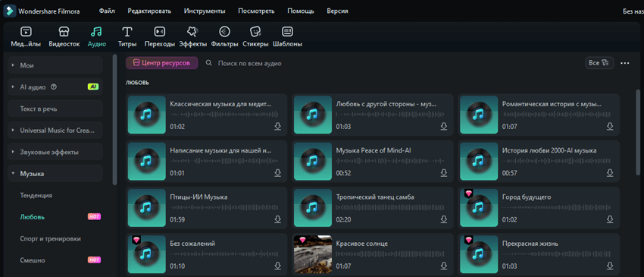
Task: Download Город будущего track
Action: pyautogui.click(x=610, y=219)
